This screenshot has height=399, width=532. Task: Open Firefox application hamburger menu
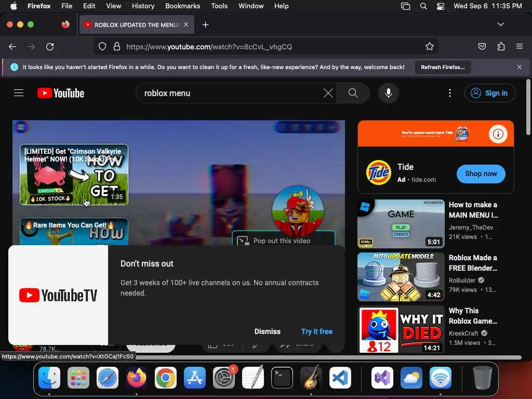pos(520,46)
